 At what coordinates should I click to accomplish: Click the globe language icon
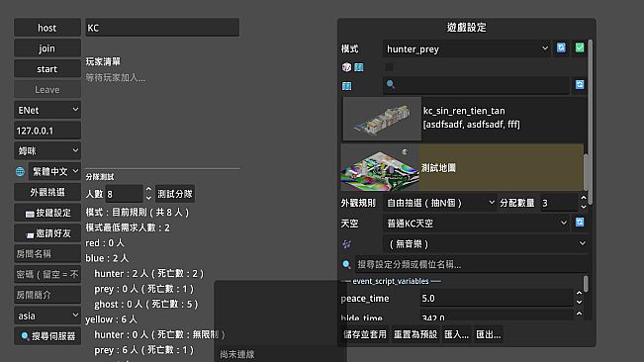20,171
